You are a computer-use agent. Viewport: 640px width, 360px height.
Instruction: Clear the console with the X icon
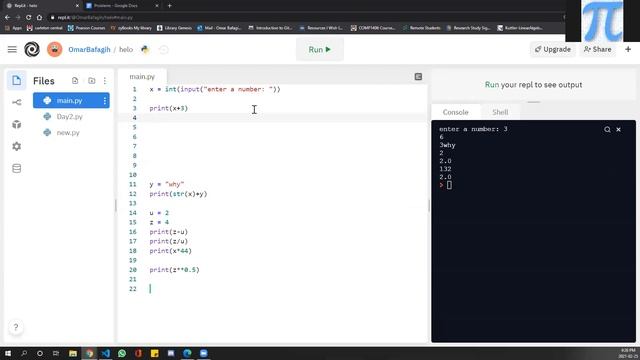tap(618, 129)
